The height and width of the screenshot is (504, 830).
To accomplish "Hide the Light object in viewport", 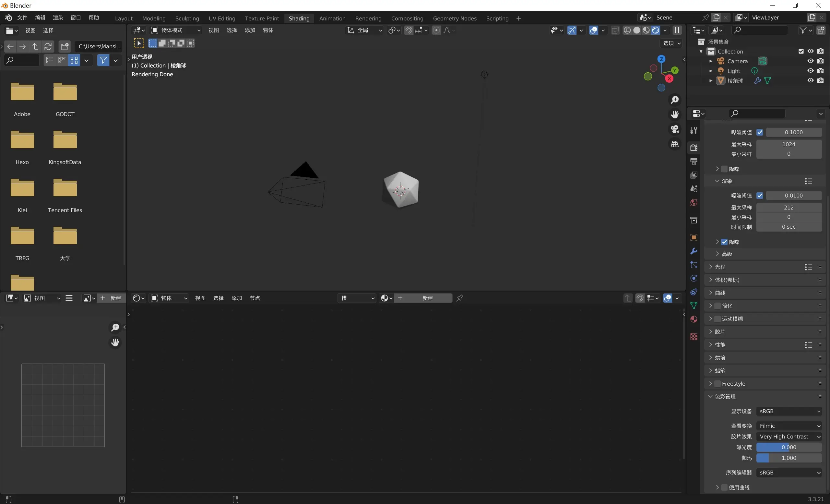I will tap(810, 71).
